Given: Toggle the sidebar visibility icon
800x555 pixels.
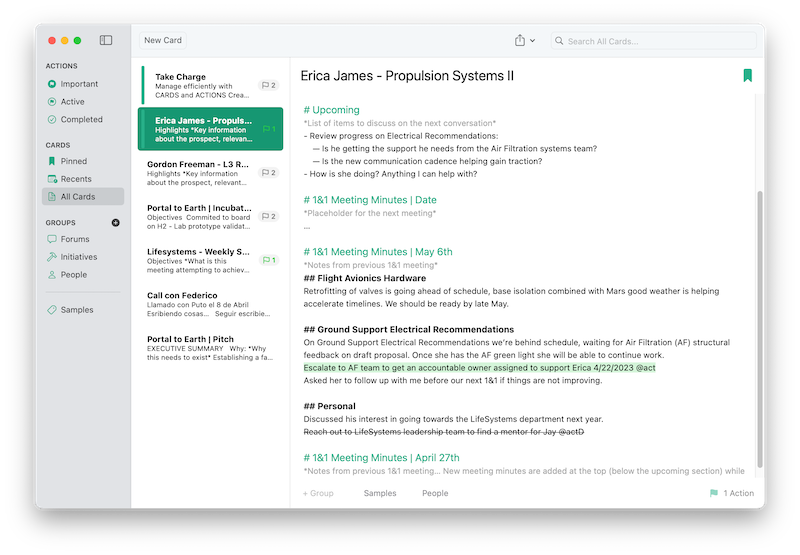Looking at the screenshot, I should 106,41.
